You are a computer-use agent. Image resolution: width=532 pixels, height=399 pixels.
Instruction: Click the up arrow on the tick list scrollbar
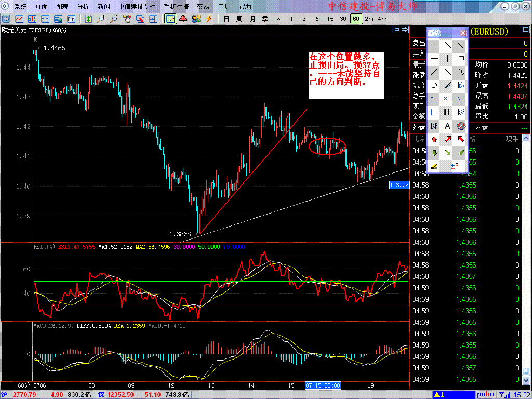point(526,138)
